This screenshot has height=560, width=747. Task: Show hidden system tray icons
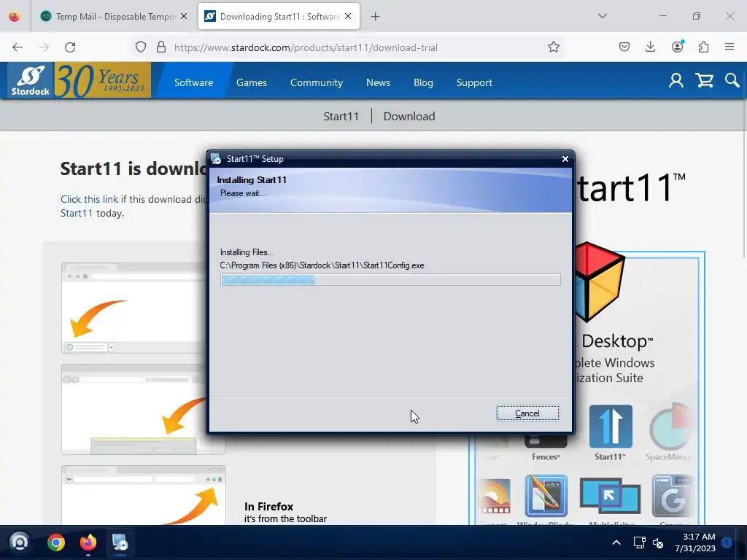click(x=616, y=542)
